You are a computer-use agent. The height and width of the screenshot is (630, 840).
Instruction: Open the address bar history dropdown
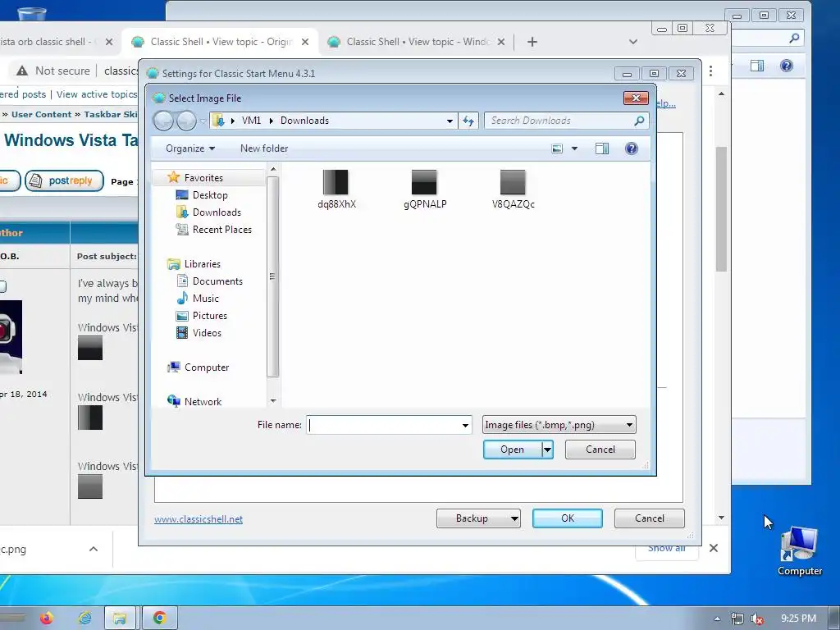[450, 121]
